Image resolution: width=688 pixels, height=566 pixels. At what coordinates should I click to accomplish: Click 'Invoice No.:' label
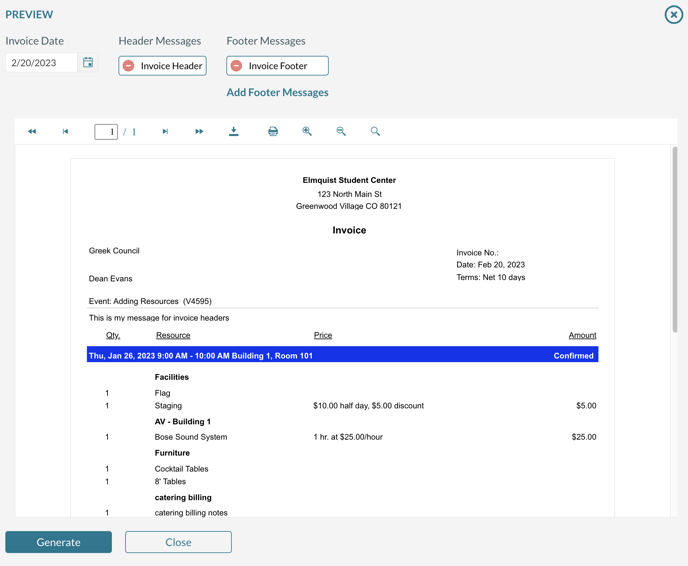(477, 253)
